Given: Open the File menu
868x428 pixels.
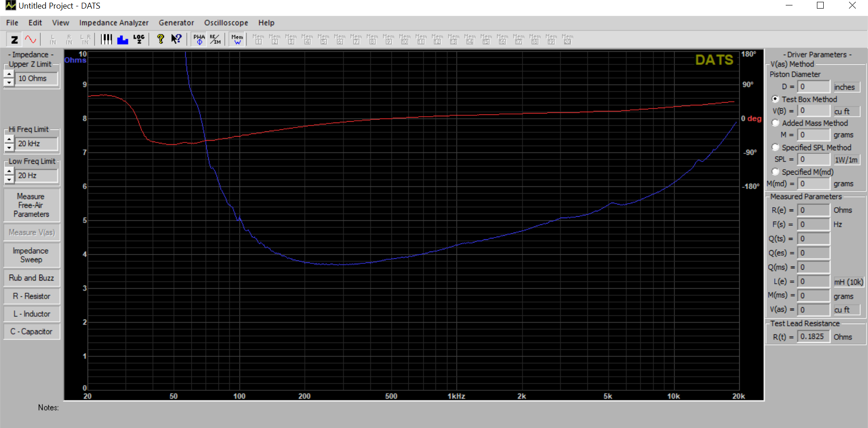Looking at the screenshot, I should (x=12, y=23).
